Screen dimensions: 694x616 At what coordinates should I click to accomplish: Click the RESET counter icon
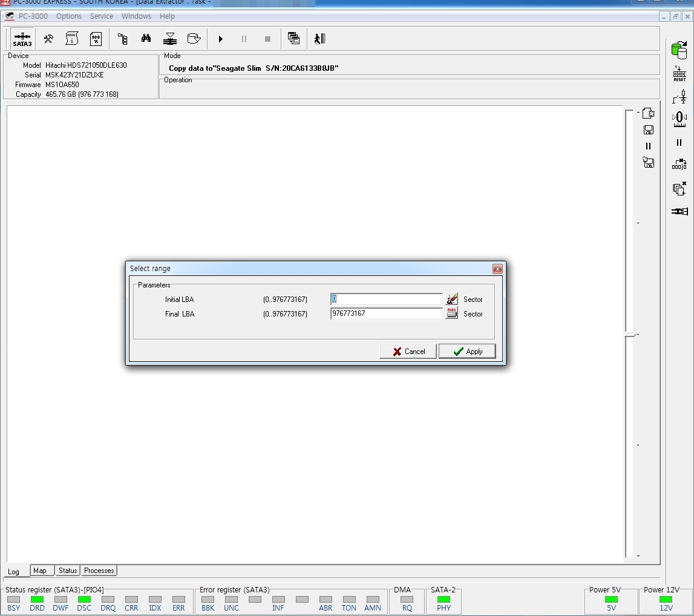click(679, 73)
